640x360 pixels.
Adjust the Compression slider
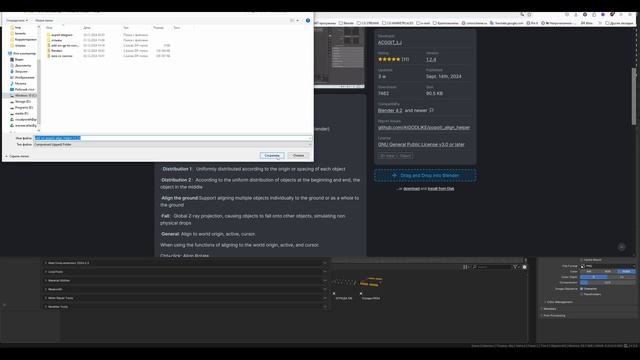[x=608, y=282]
